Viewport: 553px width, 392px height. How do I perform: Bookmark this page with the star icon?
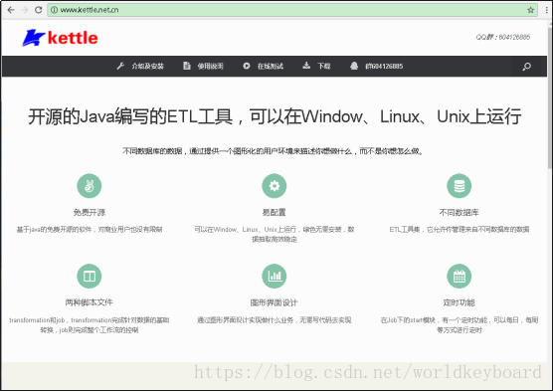530,10
